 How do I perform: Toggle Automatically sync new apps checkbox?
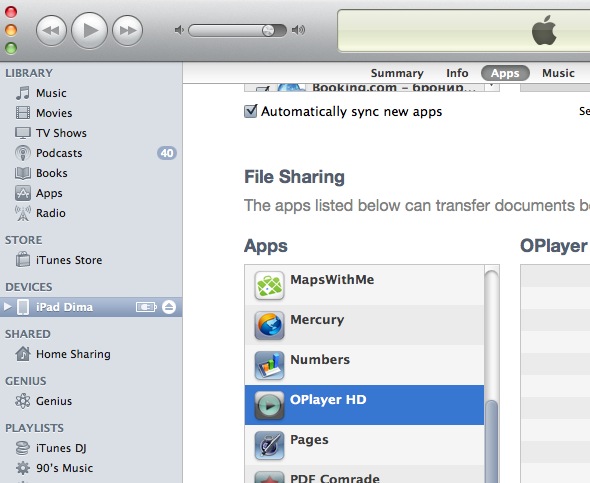[251, 111]
